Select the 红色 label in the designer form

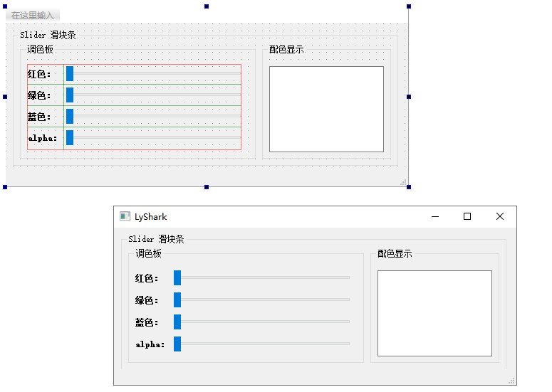point(39,74)
